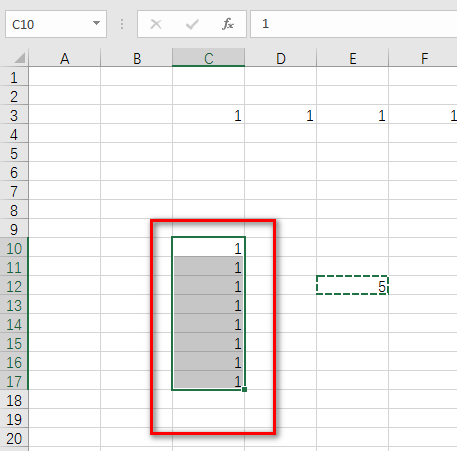
Task: Click cell C11 containing 1
Action: tap(209, 266)
